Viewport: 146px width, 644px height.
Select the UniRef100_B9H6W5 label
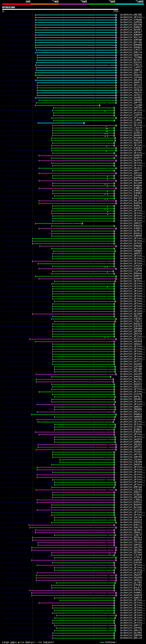[131, 45]
